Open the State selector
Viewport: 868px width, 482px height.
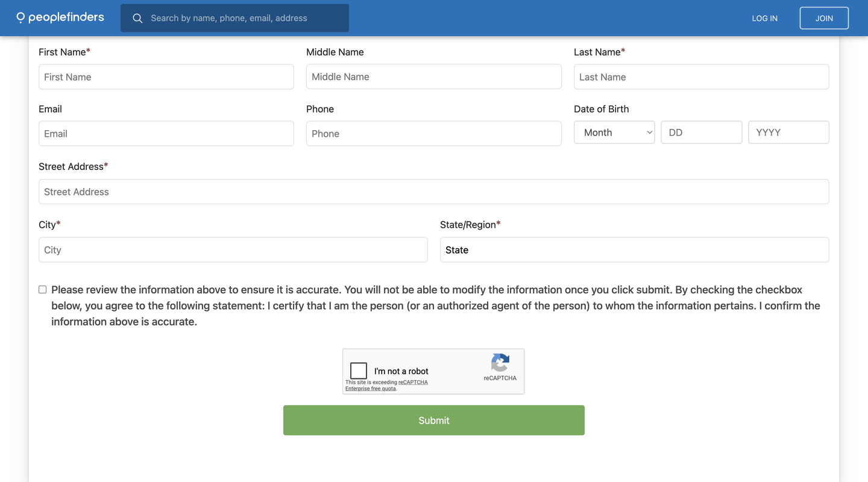635,250
